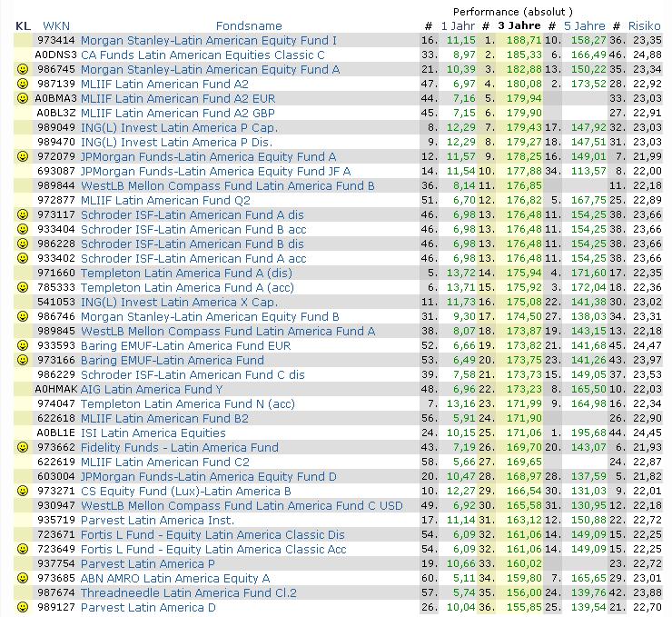Open AIG Latin America Fund Y

[x=152, y=389]
